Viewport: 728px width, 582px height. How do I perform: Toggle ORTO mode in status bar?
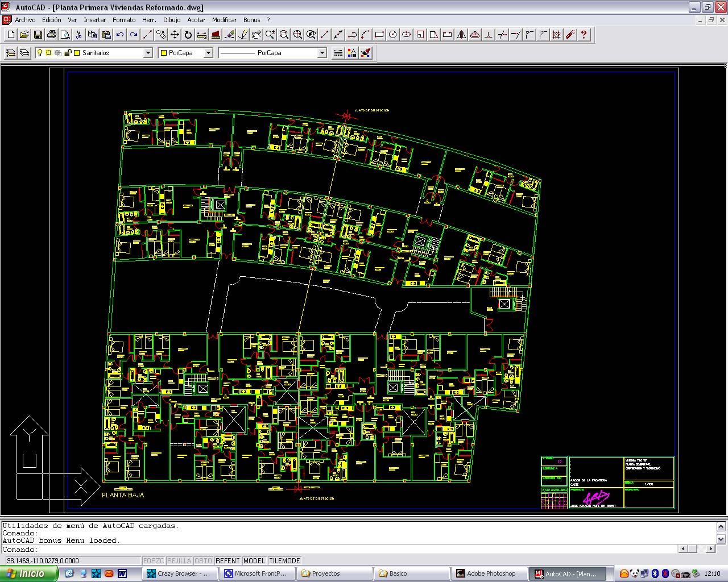(203, 560)
